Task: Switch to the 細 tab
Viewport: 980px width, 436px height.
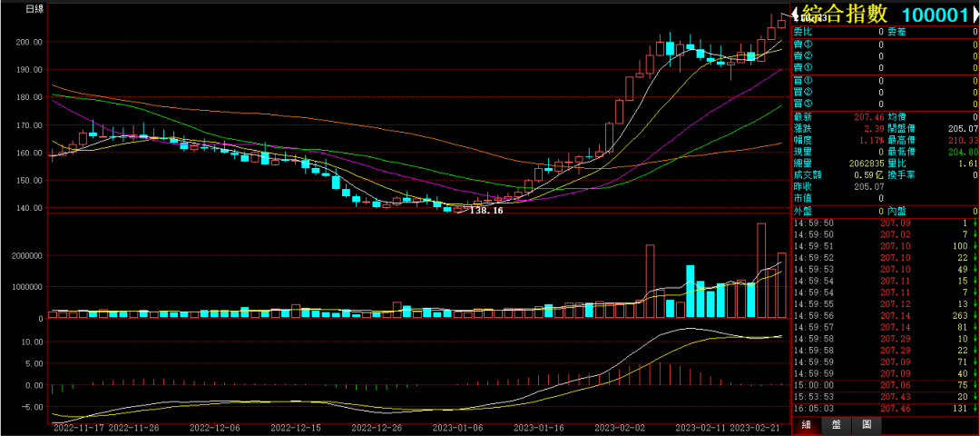Action: [x=805, y=424]
